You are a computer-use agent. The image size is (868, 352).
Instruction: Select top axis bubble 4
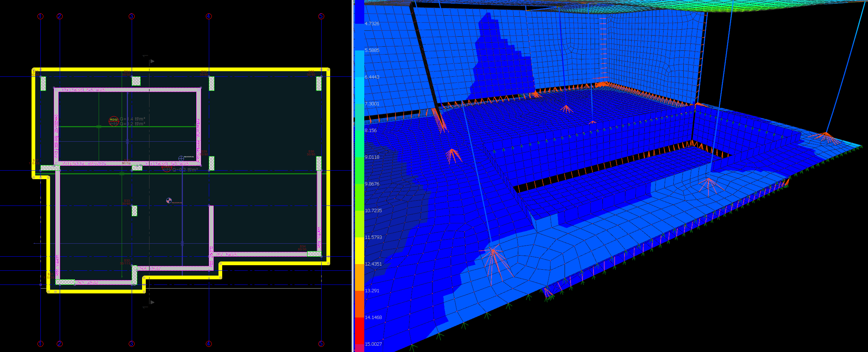(x=209, y=16)
